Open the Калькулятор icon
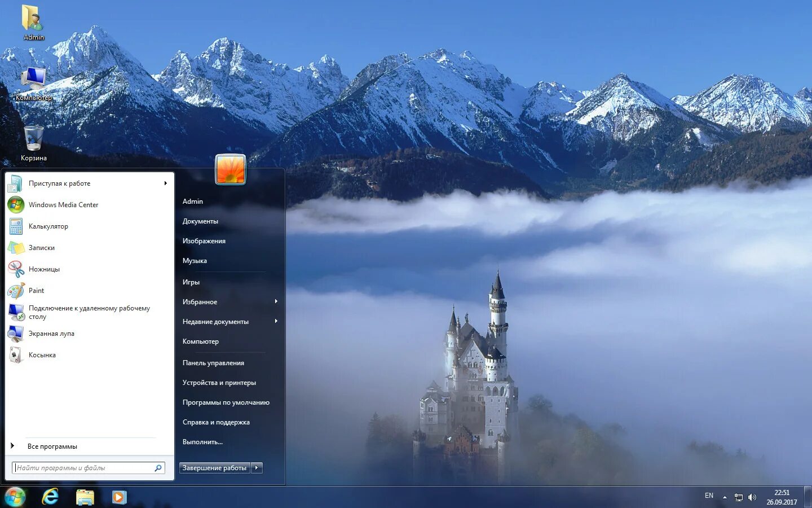The width and height of the screenshot is (812, 508). pos(16,226)
